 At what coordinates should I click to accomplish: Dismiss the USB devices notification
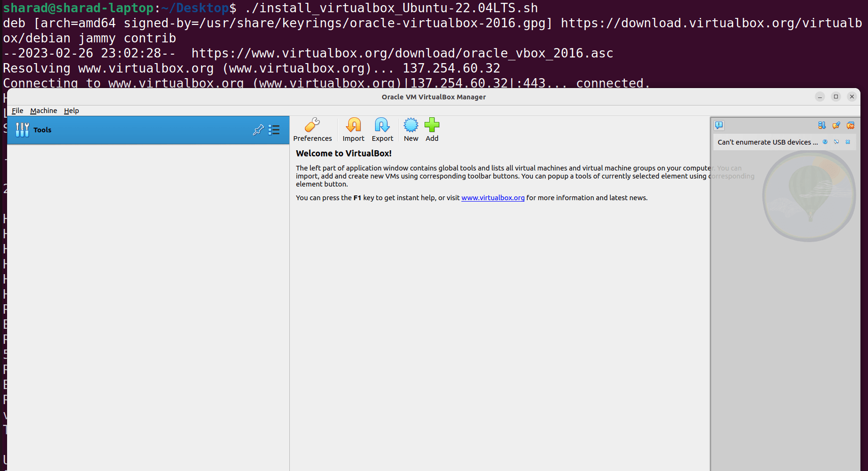tap(848, 142)
